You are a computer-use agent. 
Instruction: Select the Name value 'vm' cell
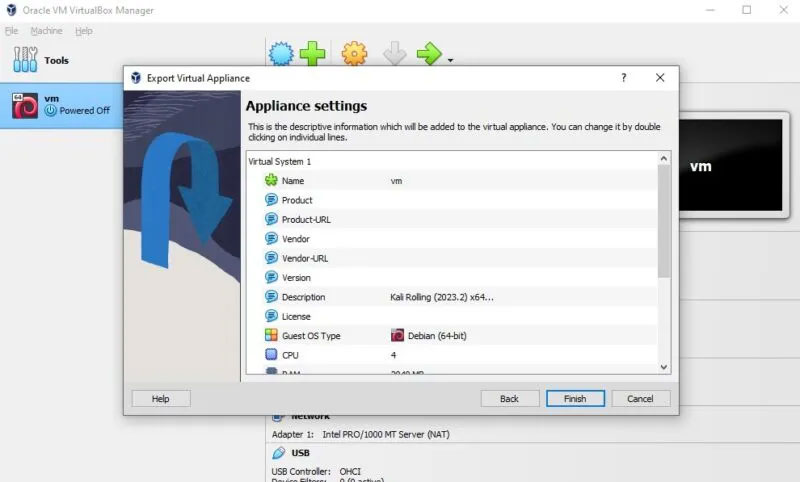(x=396, y=181)
